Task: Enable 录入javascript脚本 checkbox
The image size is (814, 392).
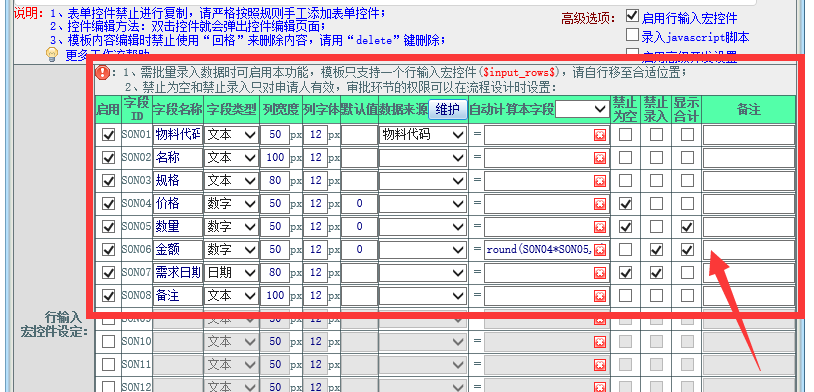Action: pyautogui.click(x=632, y=36)
